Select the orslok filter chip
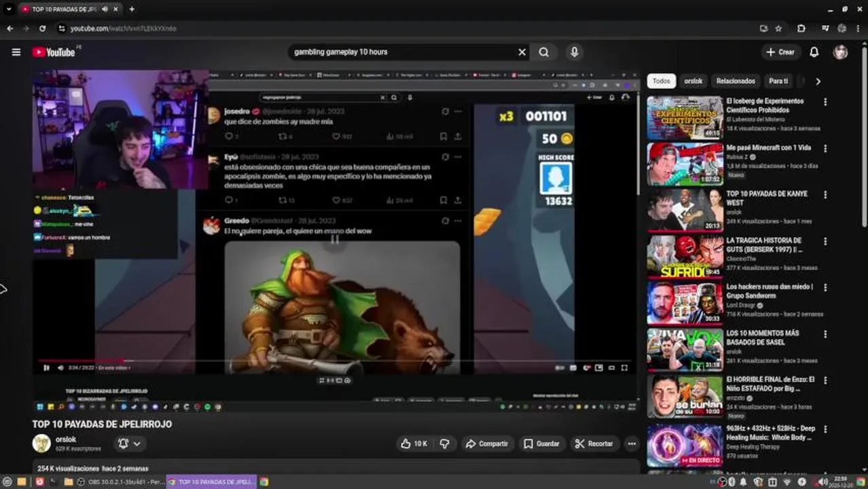The width and height of the screenshot is (868, 489). coord(693,81)
